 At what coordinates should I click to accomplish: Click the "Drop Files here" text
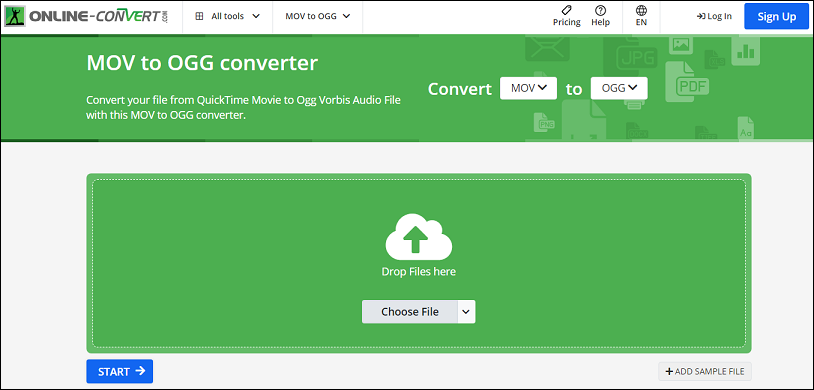418,271
